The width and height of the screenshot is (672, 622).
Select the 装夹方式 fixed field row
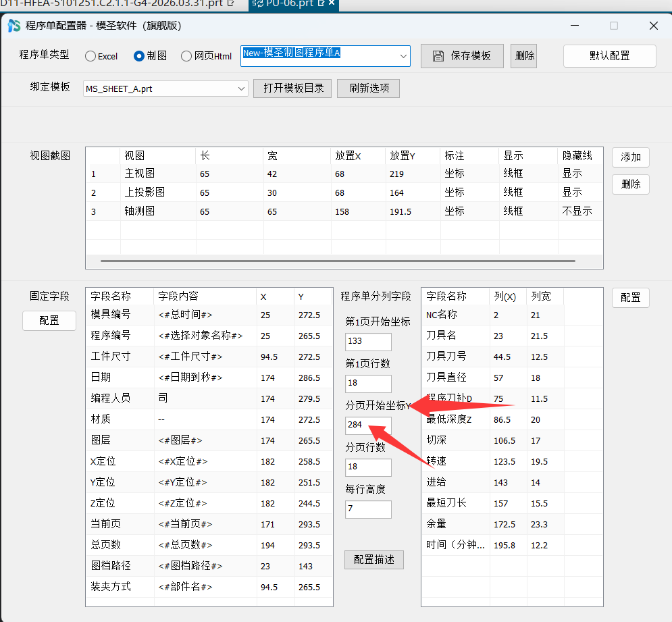[x=209, y=587]
